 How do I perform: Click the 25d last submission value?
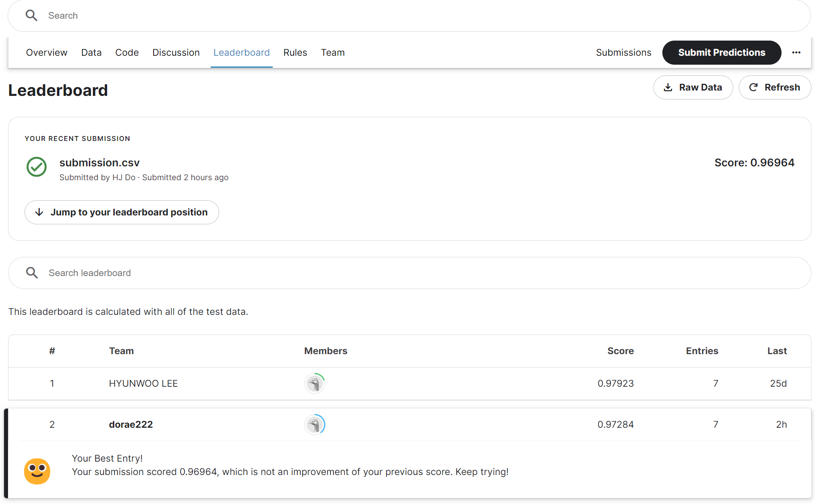point(778,384)
